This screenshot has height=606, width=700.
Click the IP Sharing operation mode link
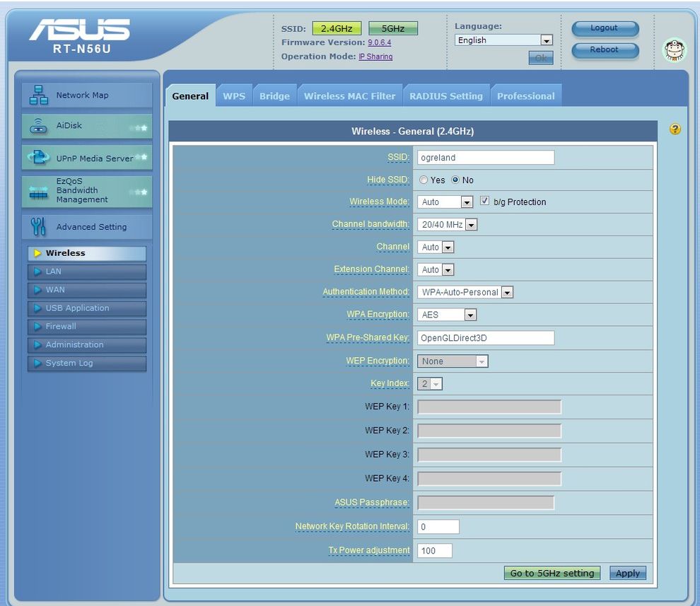click(x=375, y=57)
